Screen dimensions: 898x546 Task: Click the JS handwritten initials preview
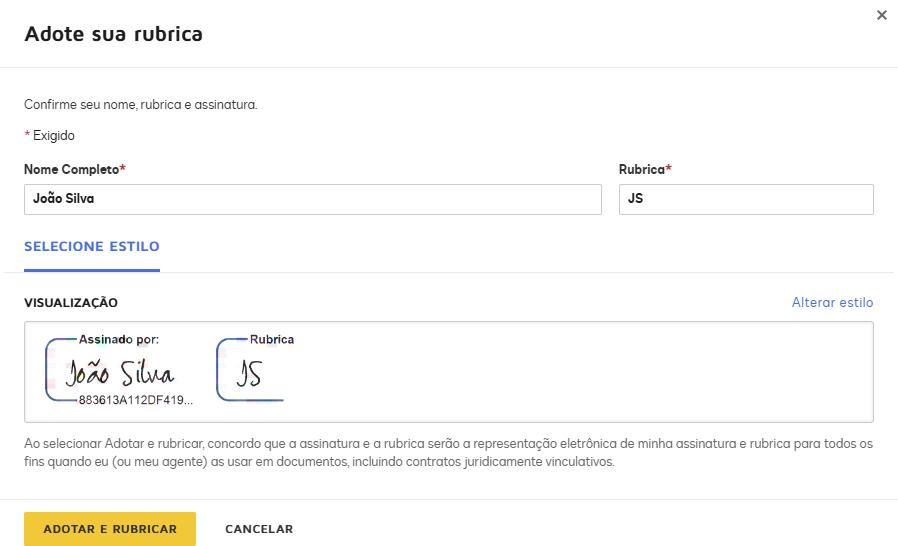tap(249, 374)
